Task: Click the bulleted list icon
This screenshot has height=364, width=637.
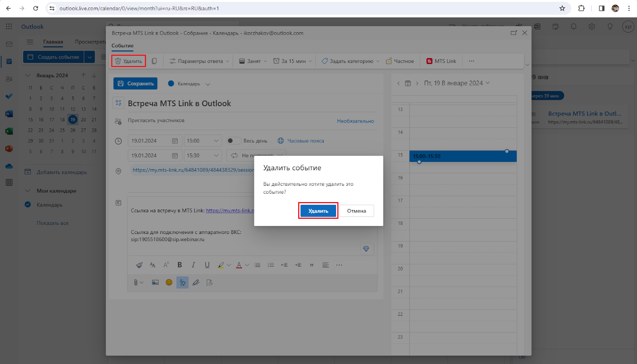Action: (257, 265)
